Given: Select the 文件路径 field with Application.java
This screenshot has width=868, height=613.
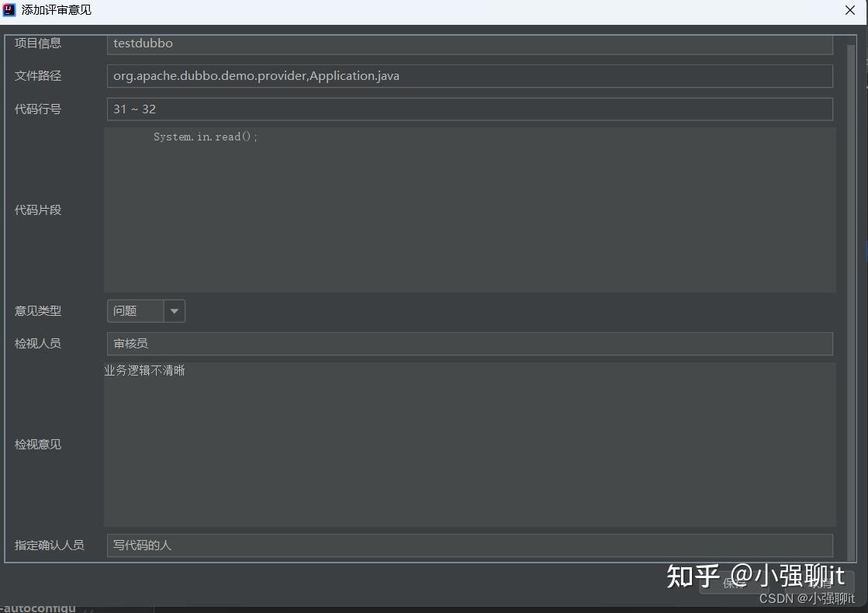Looking at the screenshot, I should (x=469, y=75).
